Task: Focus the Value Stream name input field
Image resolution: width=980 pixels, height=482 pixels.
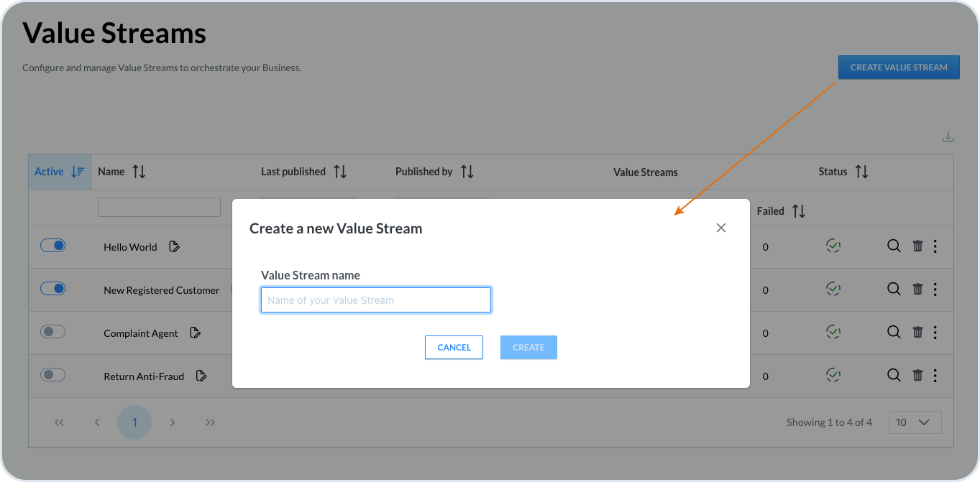Action: tap(375, 300)
